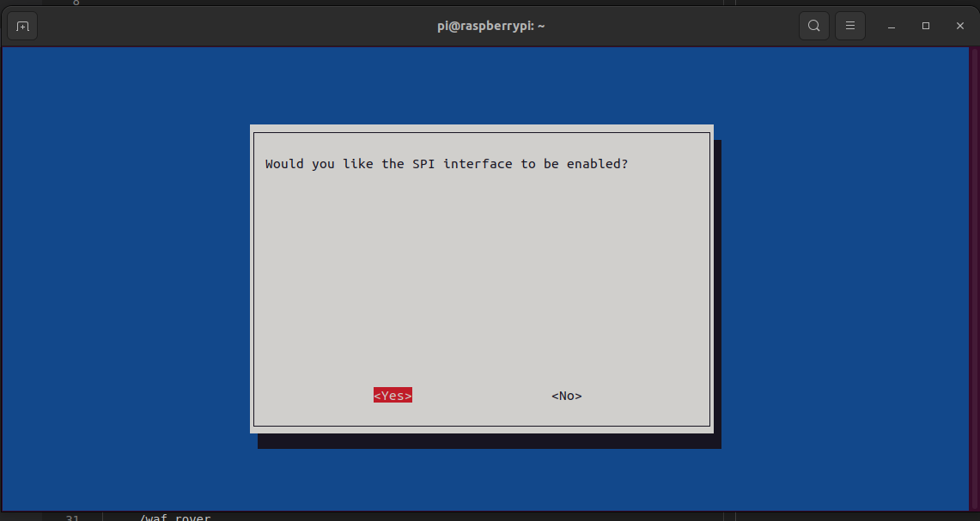Close the pi@raspberrypi terminal window
This screenshot has width=980, height=521.
click(960, 26)
